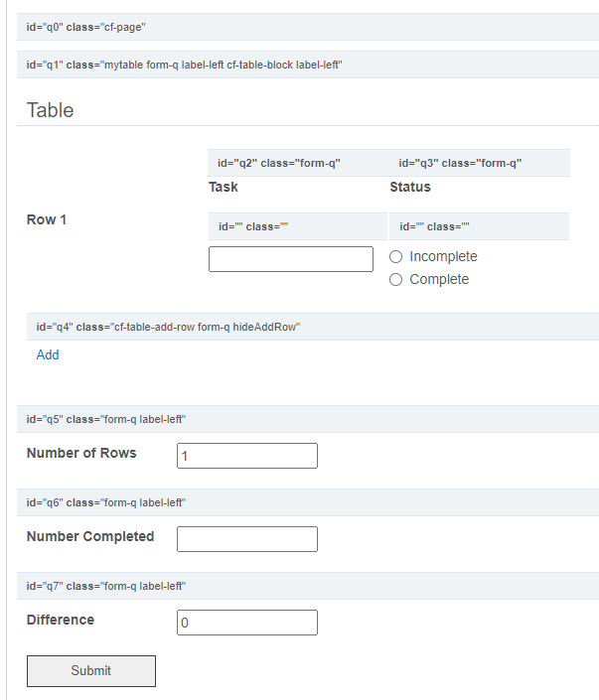Click the Add row link
Viewport: 599px width, 700px height.
(x=48, y=354)
